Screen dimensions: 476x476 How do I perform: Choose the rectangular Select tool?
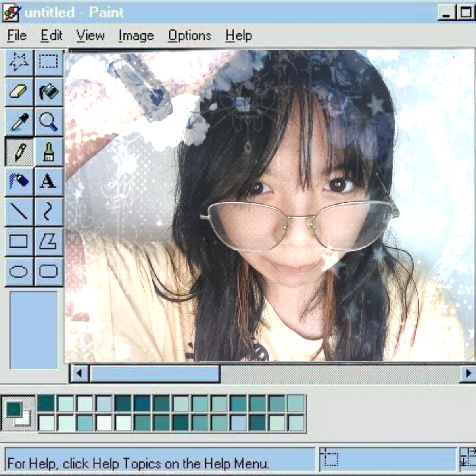coord(49,63)
